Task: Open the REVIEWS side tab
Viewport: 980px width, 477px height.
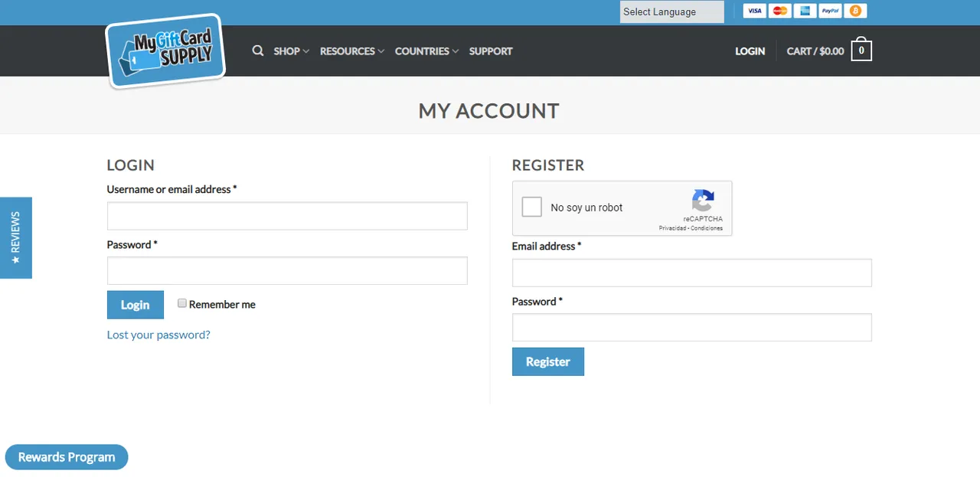Action: [15, 238]
